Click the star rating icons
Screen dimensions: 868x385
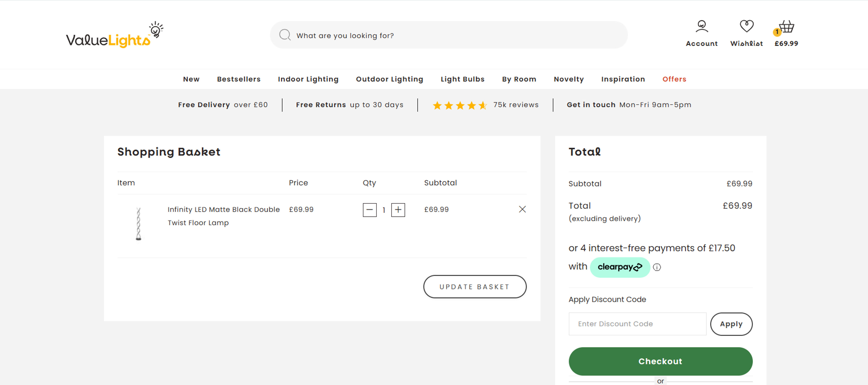pyautogui.click(x=460, y=106)
